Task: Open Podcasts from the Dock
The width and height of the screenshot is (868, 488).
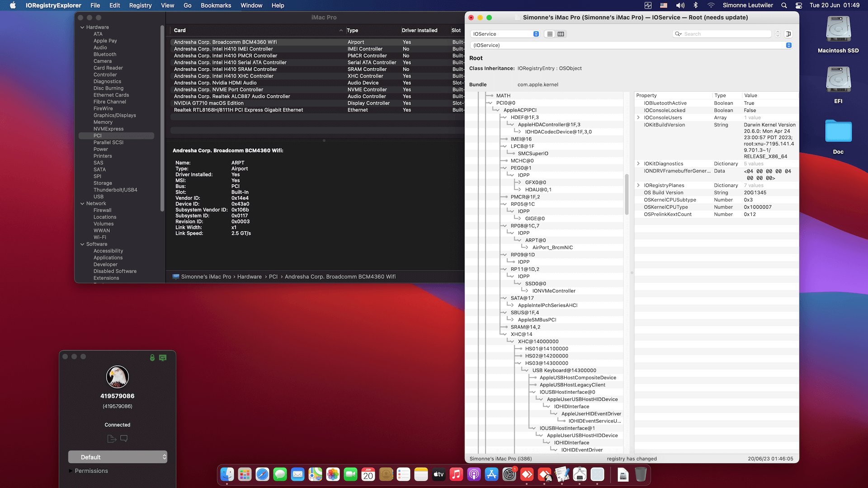Action: point(474,474)
